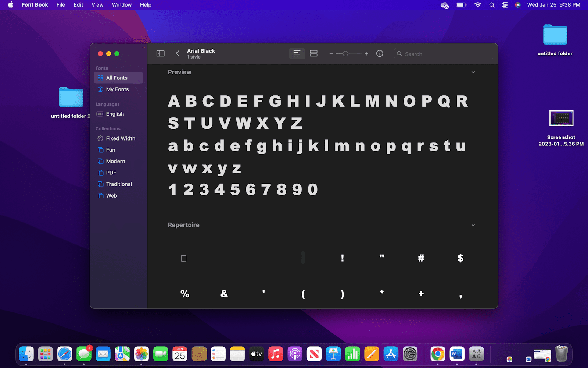Open Google Chrome from the Dock

[438, 354]
